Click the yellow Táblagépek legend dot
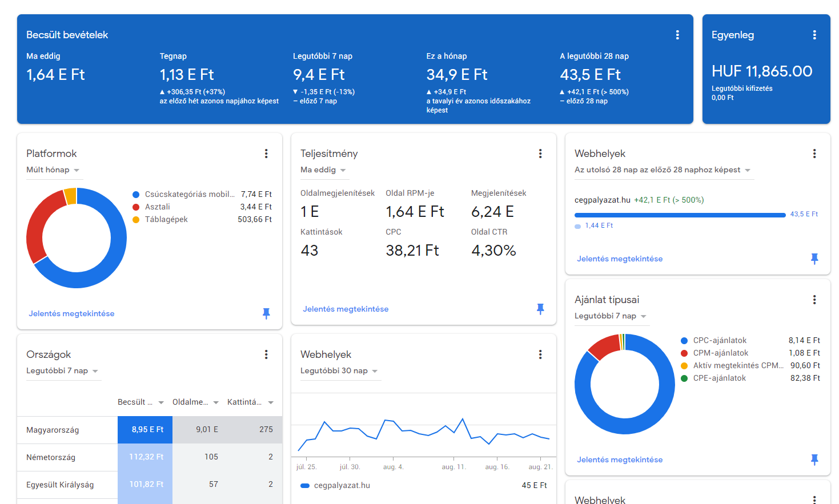Screen dimensions: 839x504 136,220
